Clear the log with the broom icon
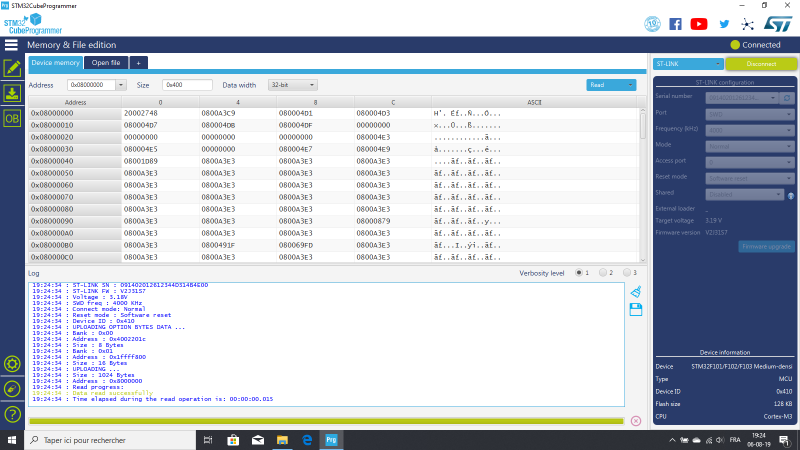Image resolution: width=800 pixels, height=450 pixels. [635, 291]
